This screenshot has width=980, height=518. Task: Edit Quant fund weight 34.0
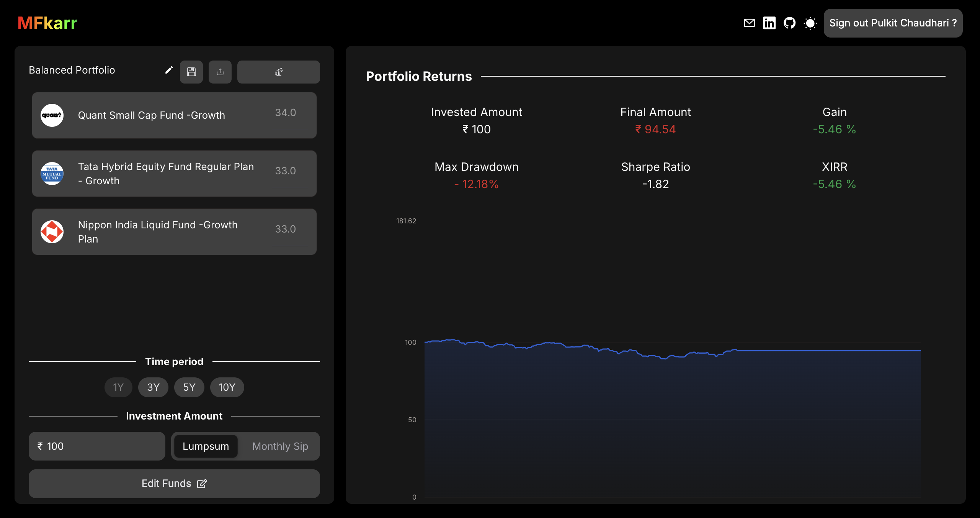(x=286, y=113)
